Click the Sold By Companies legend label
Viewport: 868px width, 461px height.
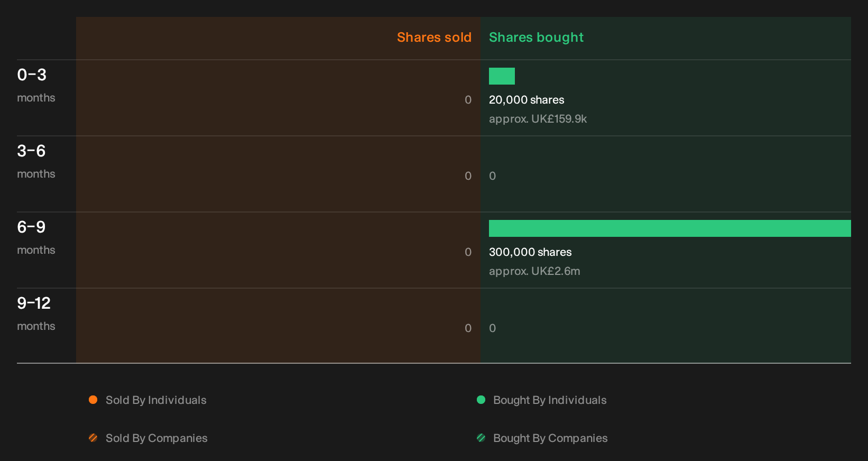(x=156, y=438)
